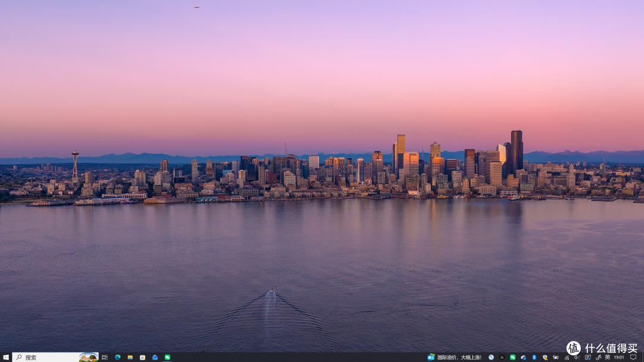This screenshot has width=644, height=362.
Task: Click the taskbar search box labeled 搜索
Action: 55,357
